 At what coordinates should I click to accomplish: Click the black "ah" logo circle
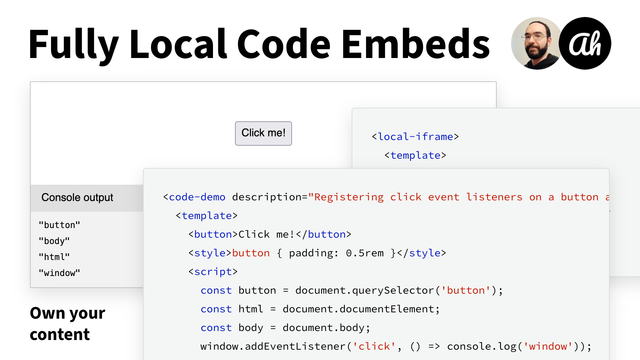coord(585,43)
